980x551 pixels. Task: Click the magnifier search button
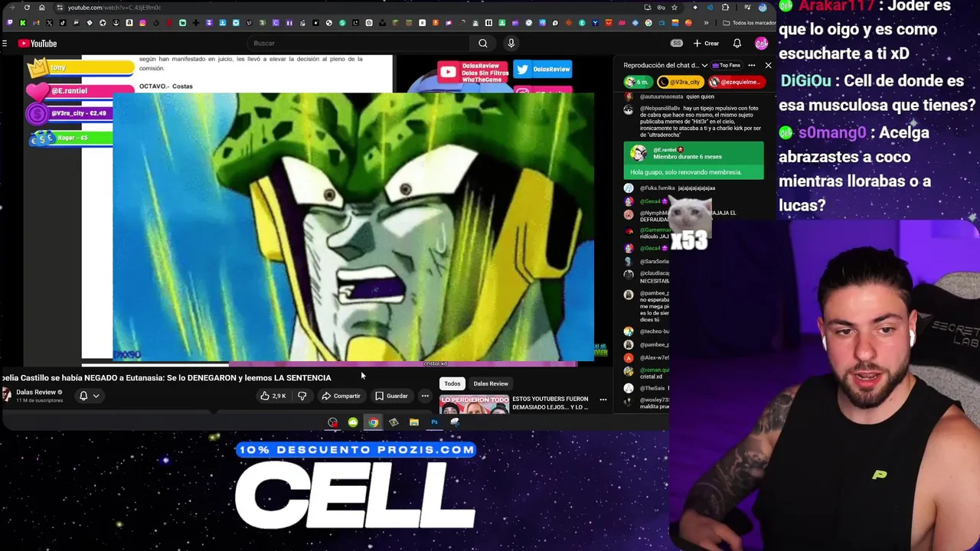point(482,44)
